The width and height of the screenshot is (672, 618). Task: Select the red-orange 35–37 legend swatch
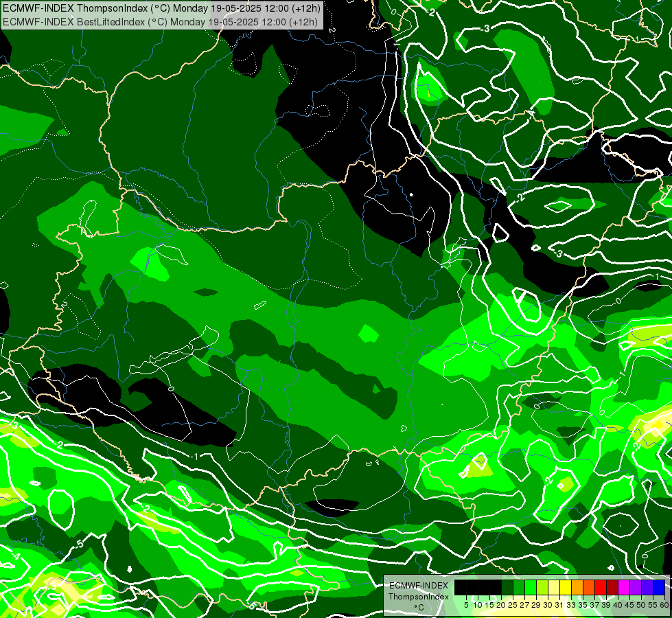click(x=589, y=587)
